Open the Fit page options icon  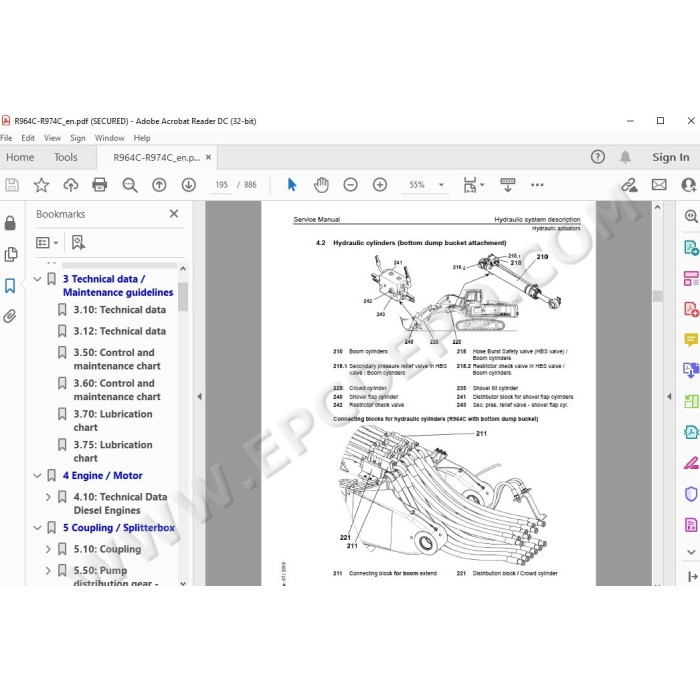[470, 184]
